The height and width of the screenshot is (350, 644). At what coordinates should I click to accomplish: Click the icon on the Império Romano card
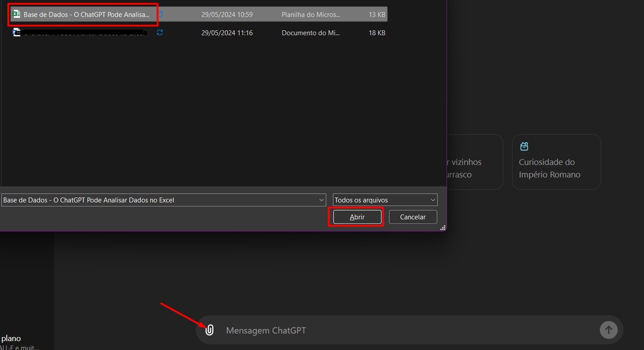pos(524,146)
